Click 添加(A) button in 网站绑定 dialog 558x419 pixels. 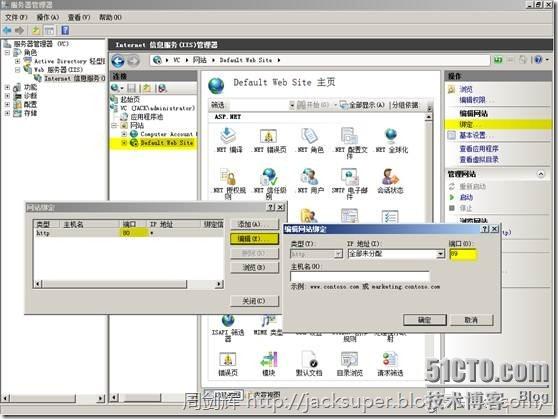pyautogui.click(x=254, y=224)
